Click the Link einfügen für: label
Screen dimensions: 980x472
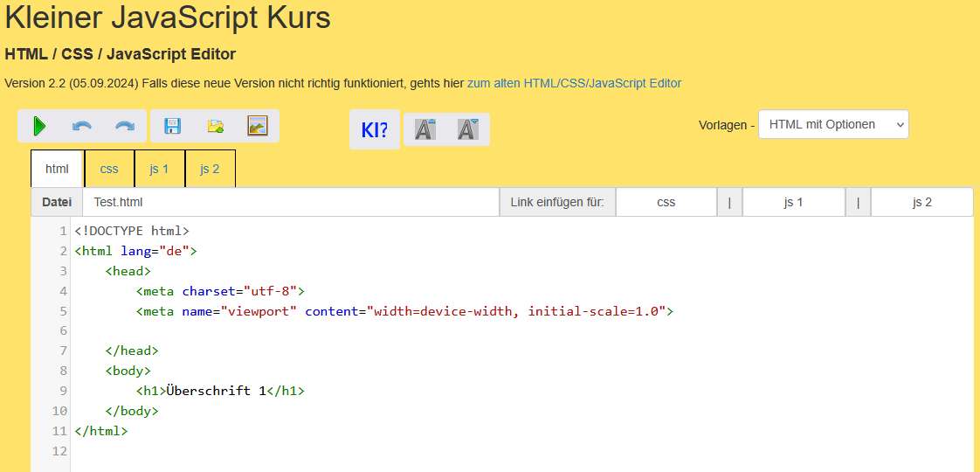click(557, 203)
